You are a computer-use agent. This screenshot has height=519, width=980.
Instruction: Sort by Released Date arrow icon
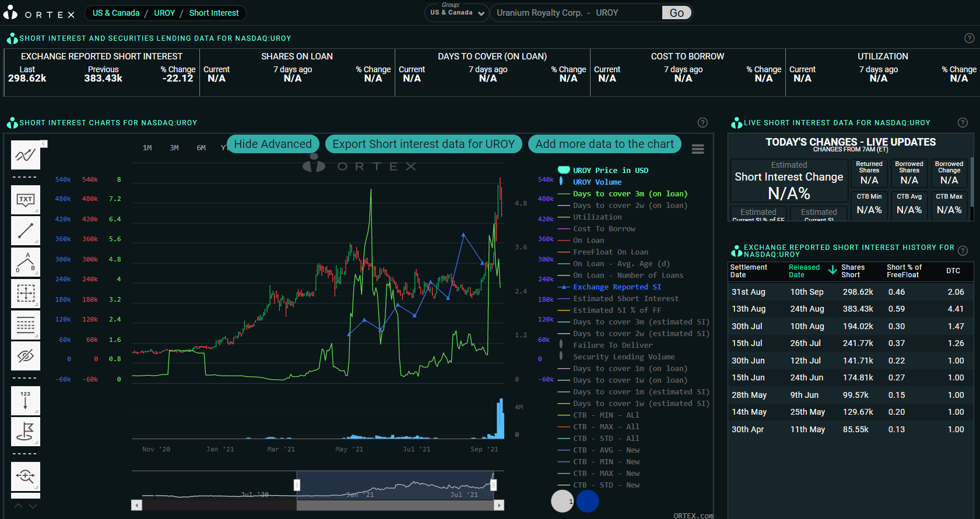click(833, 270)
